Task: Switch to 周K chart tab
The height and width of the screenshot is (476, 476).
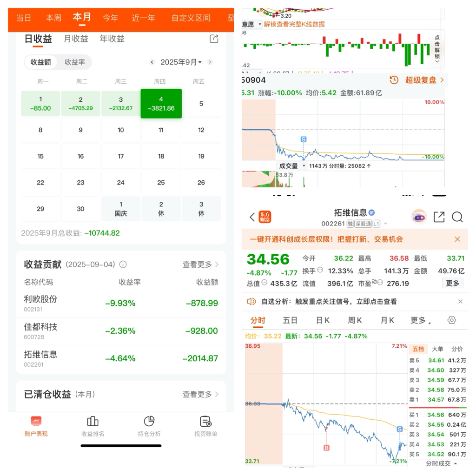Action: pos(355,320)
